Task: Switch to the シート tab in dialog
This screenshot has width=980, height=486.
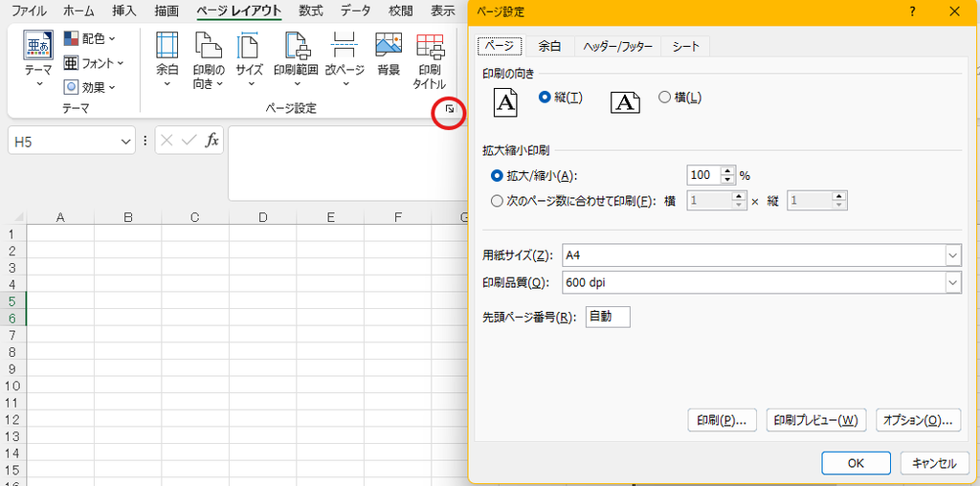Action: 685,46
